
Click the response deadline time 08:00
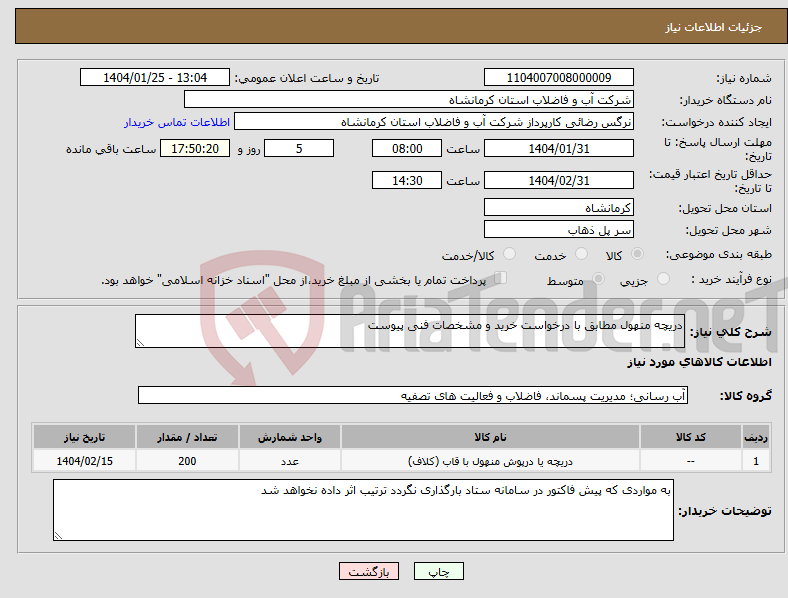(407, 149)
